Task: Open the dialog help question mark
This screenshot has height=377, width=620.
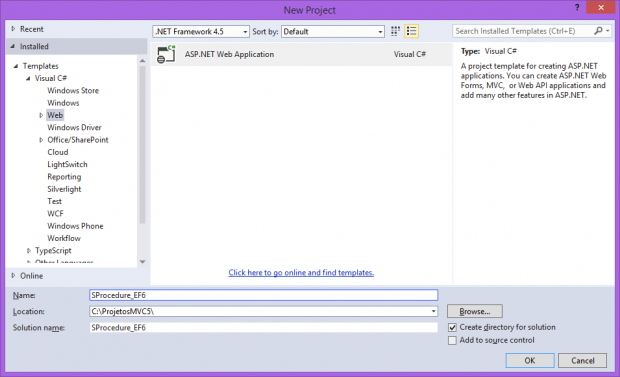Action: tap(577, 8)
